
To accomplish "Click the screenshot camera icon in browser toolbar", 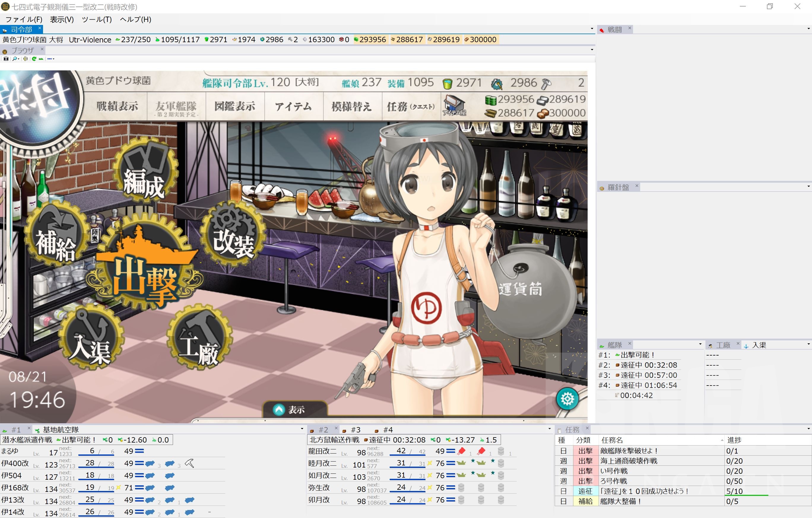I will pyautogui.click(x=6, y=59).
